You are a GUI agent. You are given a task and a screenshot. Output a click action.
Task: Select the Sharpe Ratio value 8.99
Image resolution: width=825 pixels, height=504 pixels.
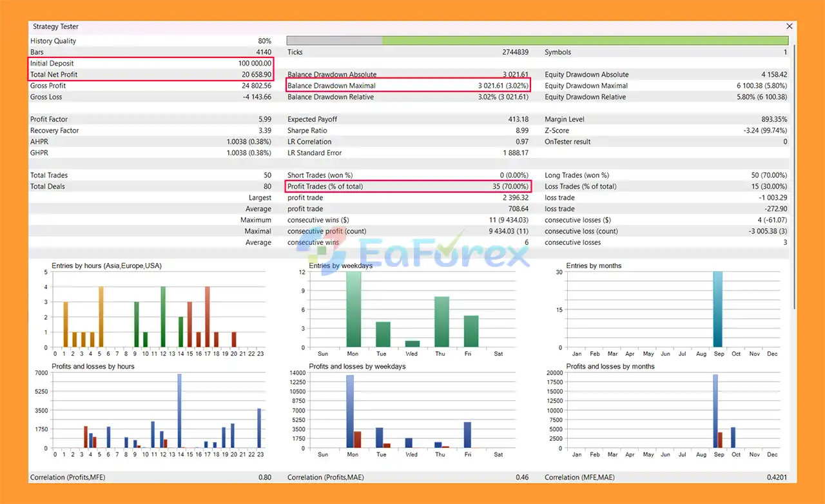point(519,131)
